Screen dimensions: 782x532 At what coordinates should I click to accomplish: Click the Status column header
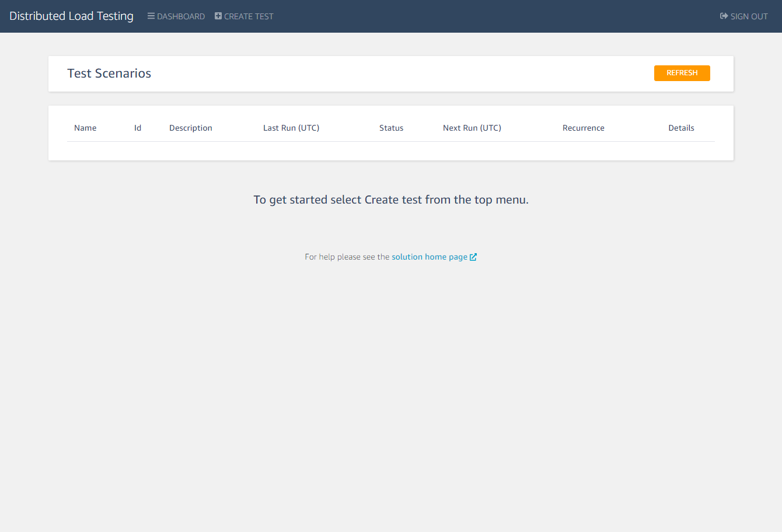coord(391,128)
